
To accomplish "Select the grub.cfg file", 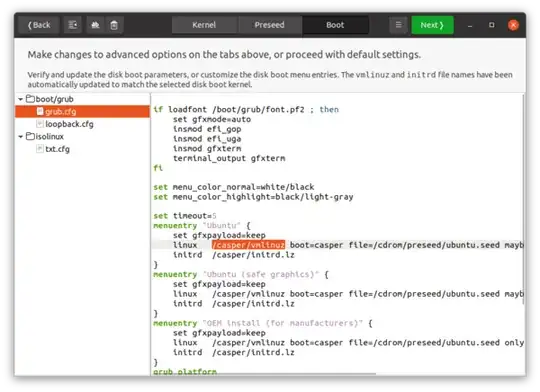I will [x=82, y=112].
